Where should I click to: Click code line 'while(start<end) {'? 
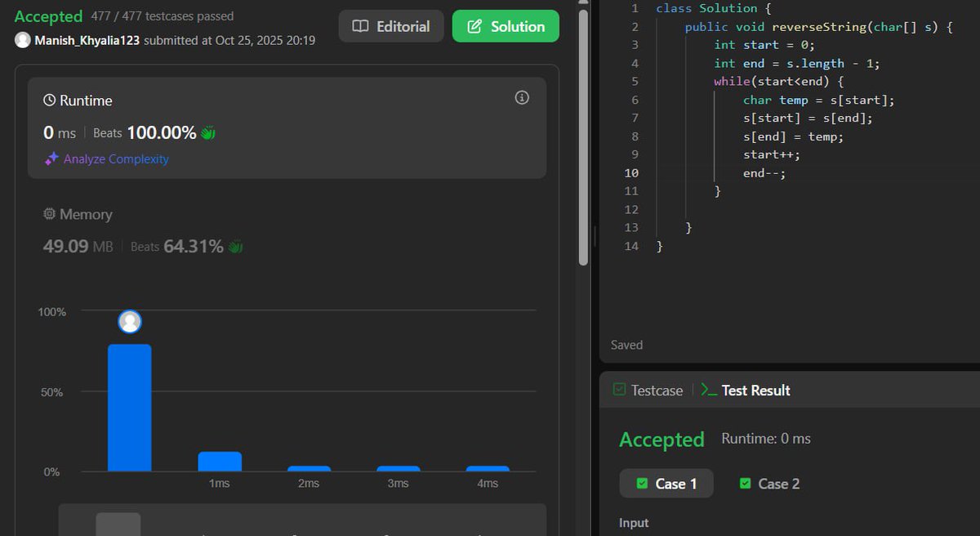coord(778,82)
